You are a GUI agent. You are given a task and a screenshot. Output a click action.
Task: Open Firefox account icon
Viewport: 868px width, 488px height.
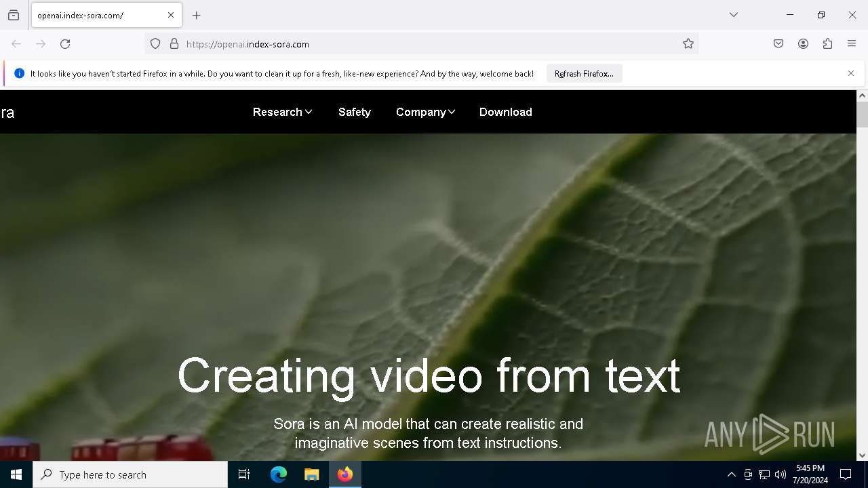[x=803, y=44]
